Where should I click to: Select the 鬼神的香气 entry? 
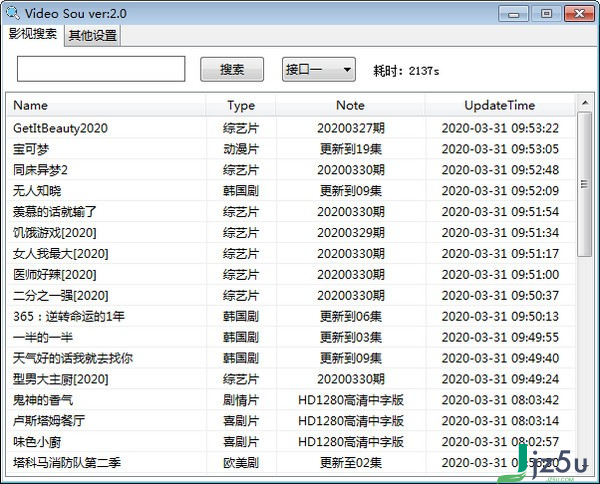[291, 400]
